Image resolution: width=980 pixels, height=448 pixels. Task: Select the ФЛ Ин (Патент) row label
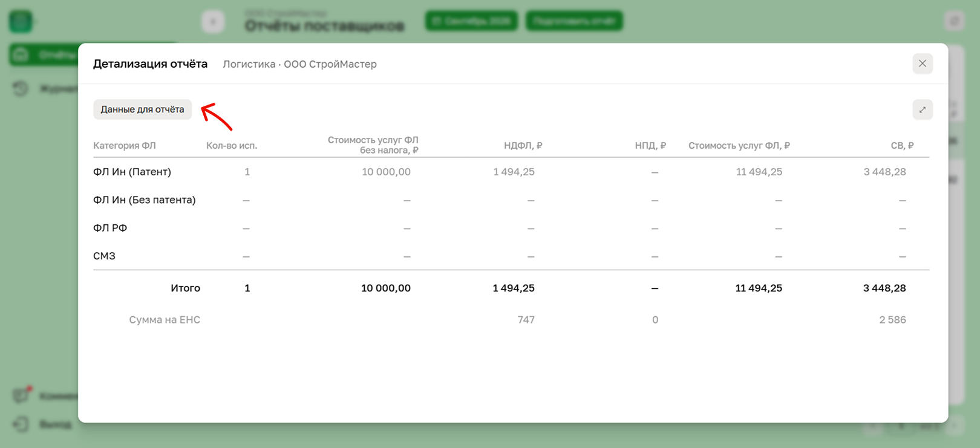coord(132,172)
